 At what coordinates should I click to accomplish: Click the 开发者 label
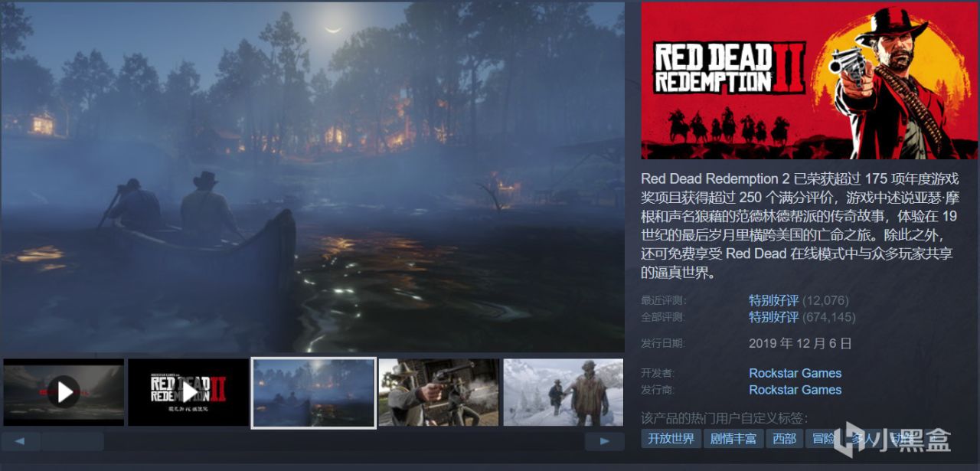click(658, 373)
